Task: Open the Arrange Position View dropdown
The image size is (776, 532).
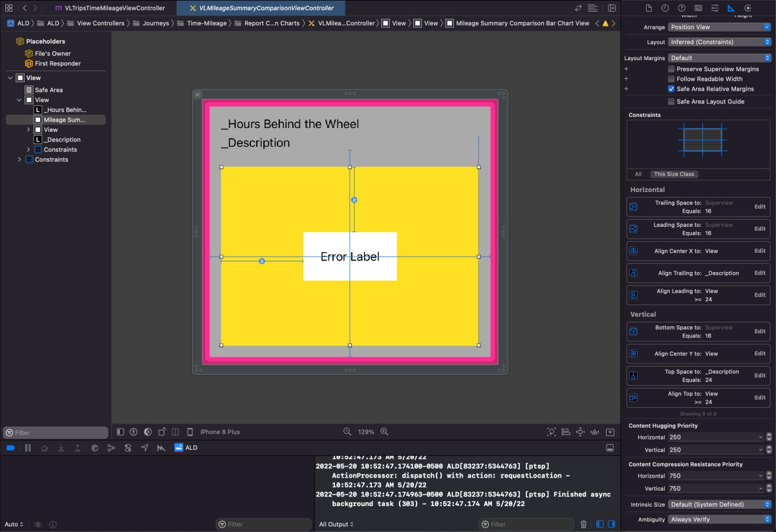Action: pos(719,27)
